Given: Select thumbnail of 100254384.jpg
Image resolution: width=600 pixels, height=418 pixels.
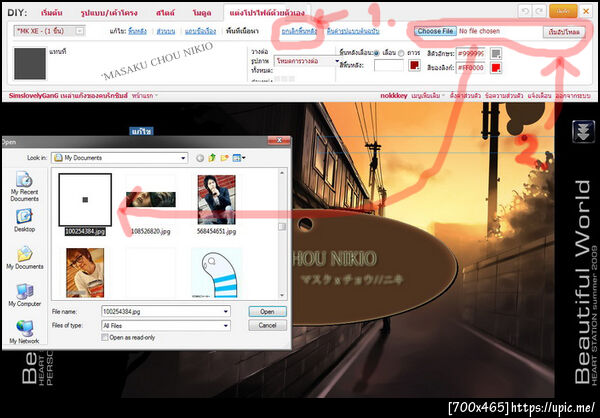Looking at the screenshot, I should coord(85,199).
